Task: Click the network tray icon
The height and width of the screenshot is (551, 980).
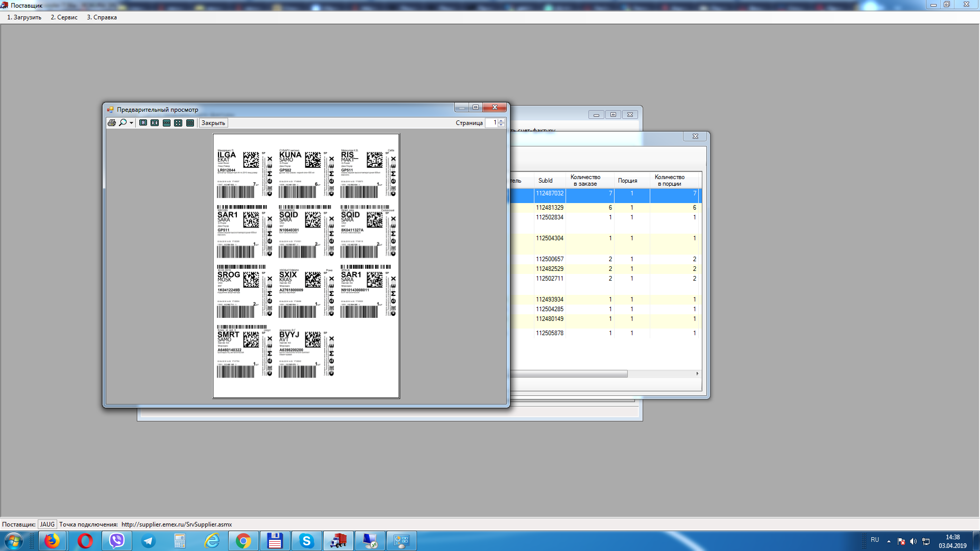Action: click(x=926, y=541)
